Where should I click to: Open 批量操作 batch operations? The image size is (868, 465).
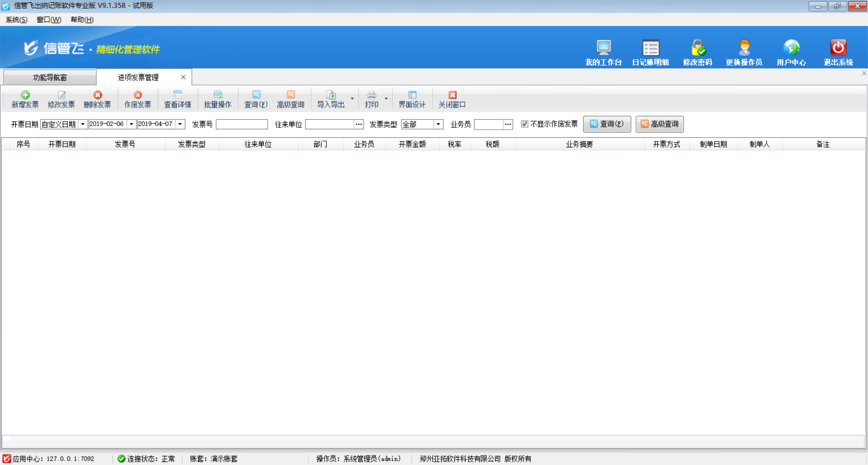click(217, 99)
